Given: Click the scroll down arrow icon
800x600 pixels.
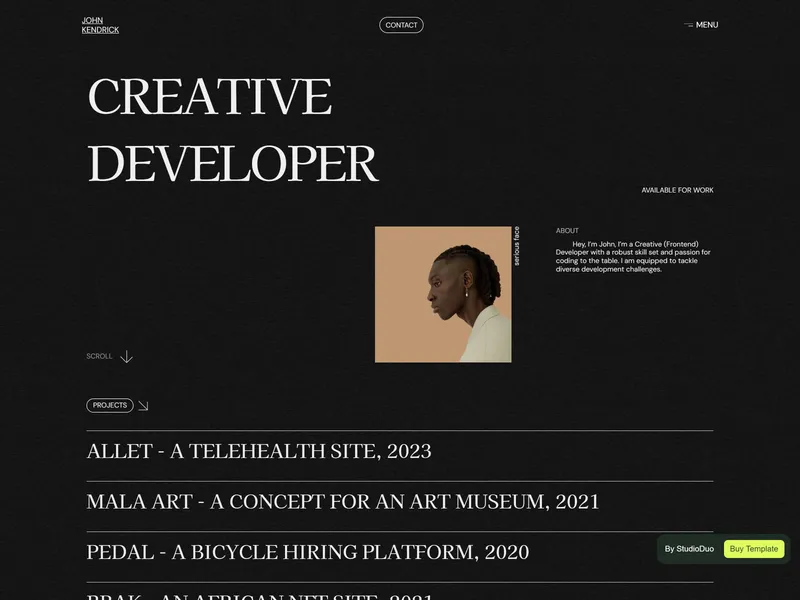Looking at the screenshot, I should (126, 357).
